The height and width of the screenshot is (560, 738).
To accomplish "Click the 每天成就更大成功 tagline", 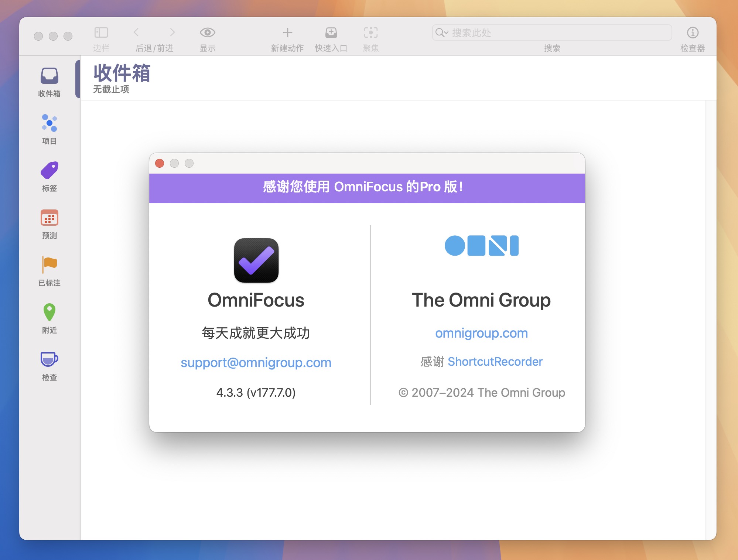I will click(256, 333).
